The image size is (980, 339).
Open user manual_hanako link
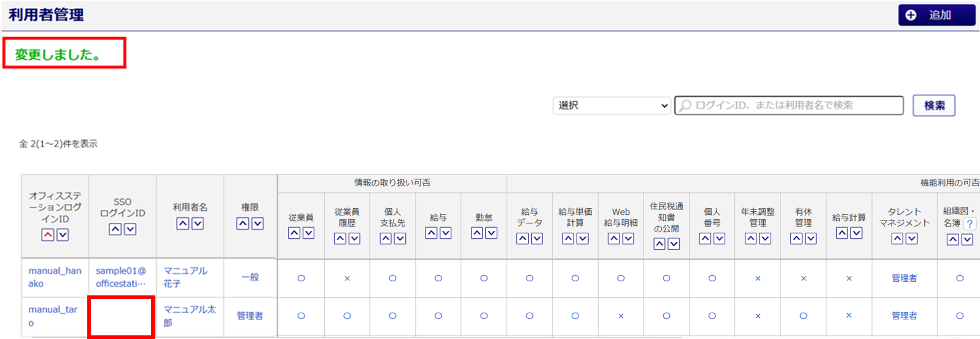tap(55, 277)
